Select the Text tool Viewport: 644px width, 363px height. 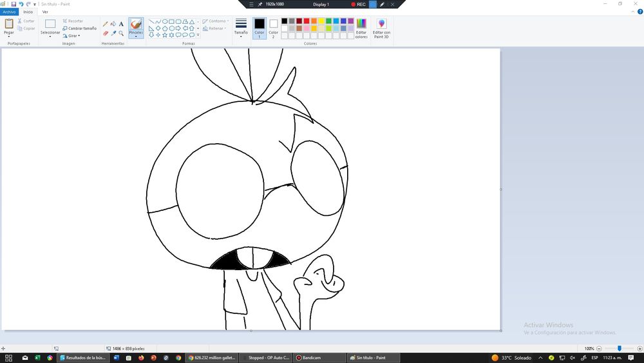[121, 25]
